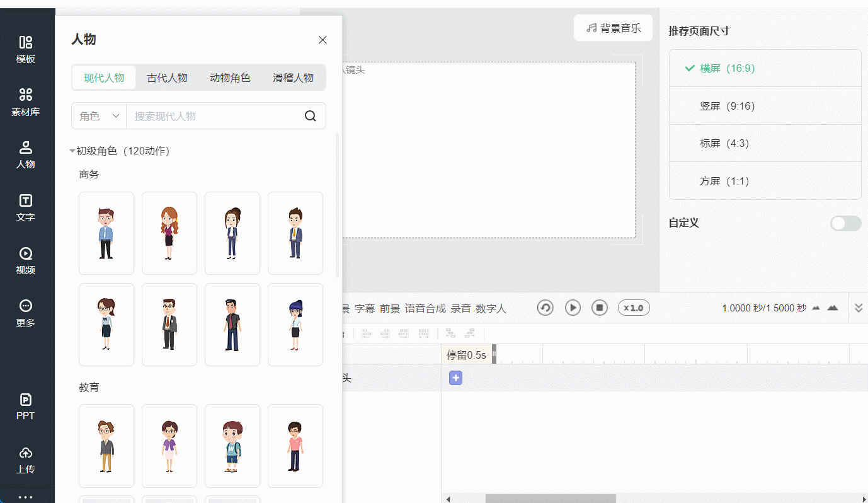Stop the timeline playback
The image size is (868, 503).
tap(600, 308)
